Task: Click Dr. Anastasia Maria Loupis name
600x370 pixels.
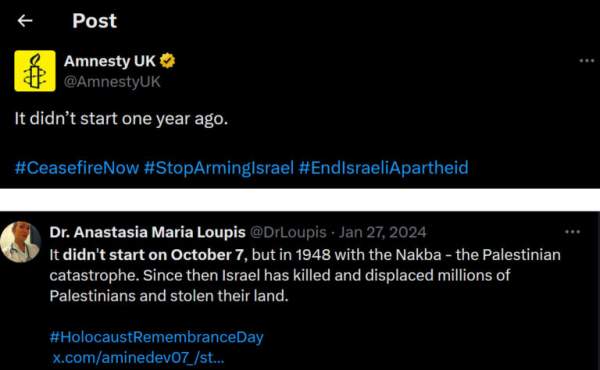Action: click(147, 232)
